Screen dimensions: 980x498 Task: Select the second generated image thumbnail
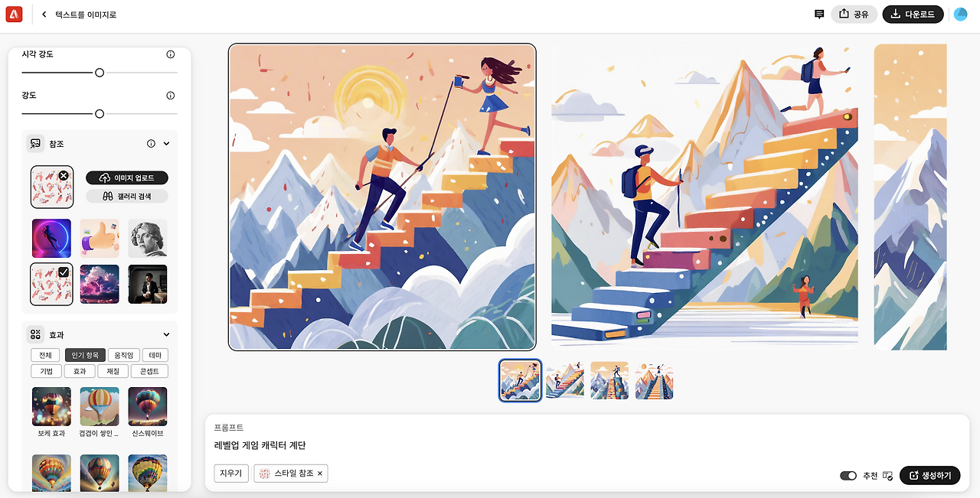pos(565,381)
